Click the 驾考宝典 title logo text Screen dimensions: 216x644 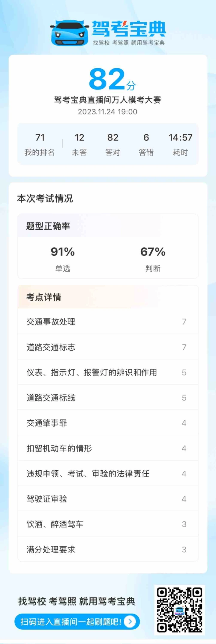tap(129, 29)
